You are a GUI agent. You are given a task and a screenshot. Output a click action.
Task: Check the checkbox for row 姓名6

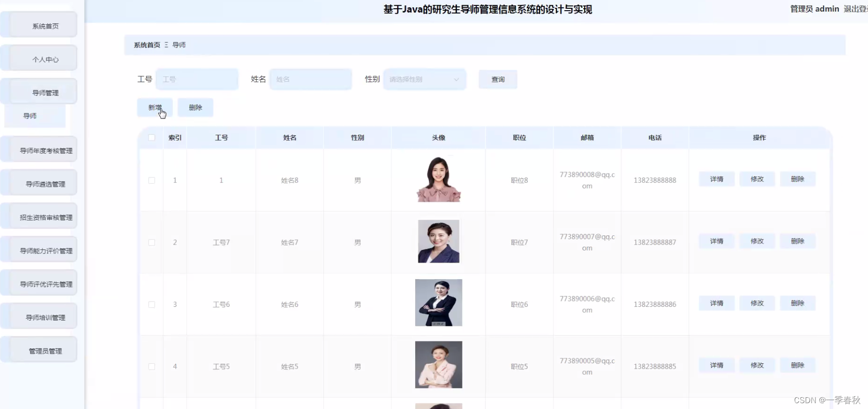(x=152, y=304)
